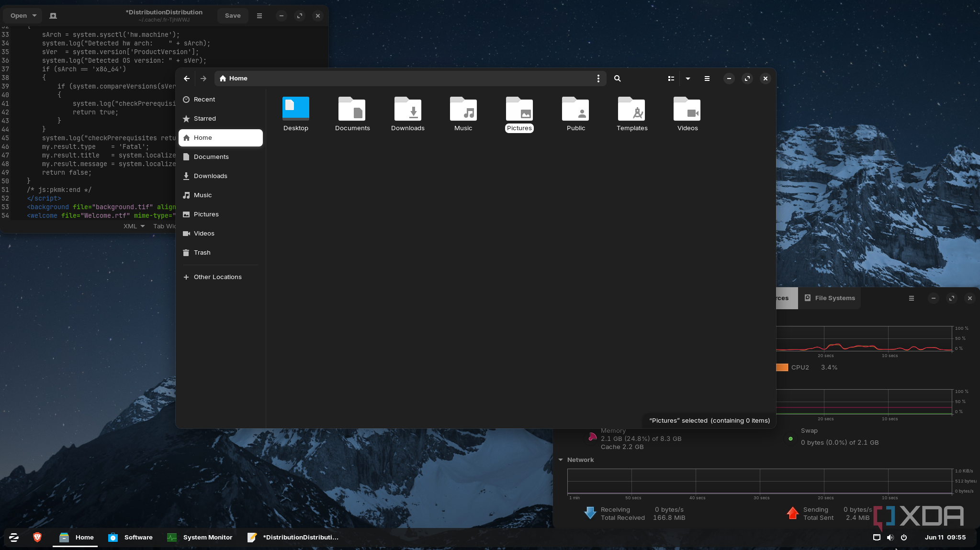Click Home path bar location
Image resolution: width=980 pixels, height=550 pixels.
(x=234, y=79)
